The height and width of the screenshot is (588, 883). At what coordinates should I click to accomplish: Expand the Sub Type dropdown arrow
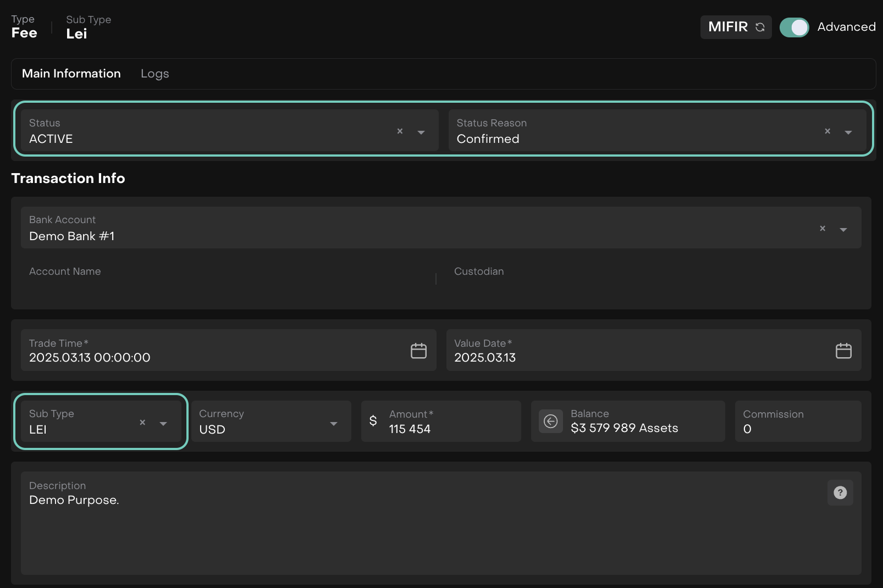[x=163, y=424]
